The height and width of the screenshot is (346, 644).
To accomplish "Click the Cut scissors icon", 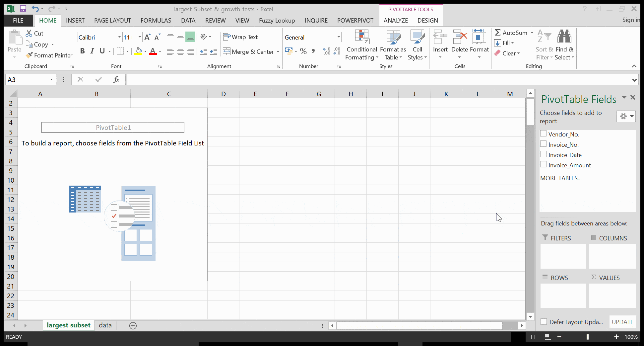I will (29, 33).
